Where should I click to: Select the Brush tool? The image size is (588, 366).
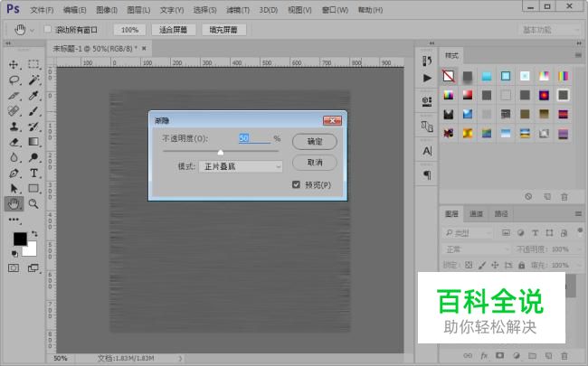pos(33,111)
